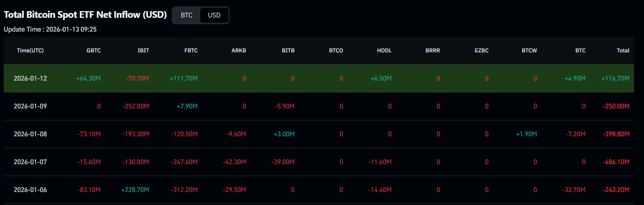The width and height of the screenshot is (644, 205).
Task: Click the ARKB column header
Action: click(x=239, y=51)
